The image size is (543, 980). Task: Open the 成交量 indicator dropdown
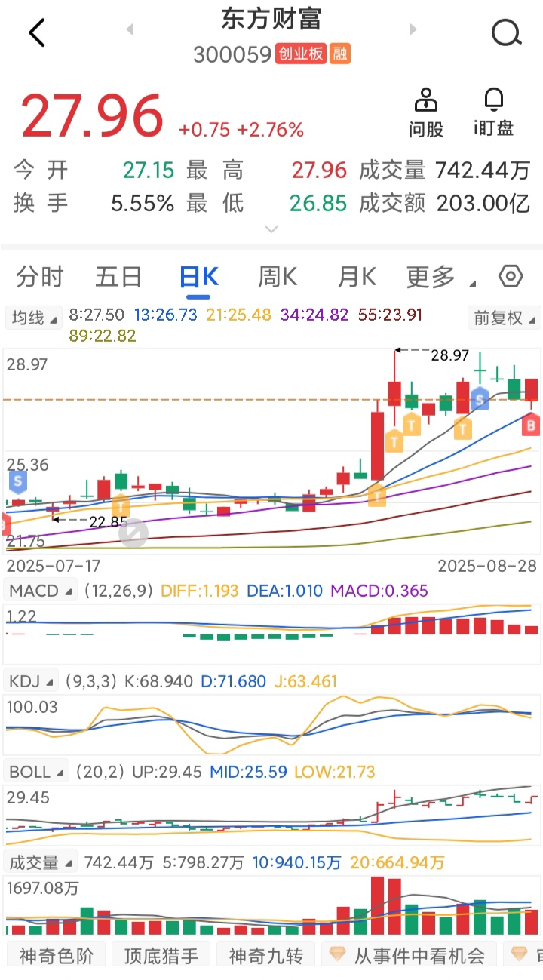click(x=41, y=862)
